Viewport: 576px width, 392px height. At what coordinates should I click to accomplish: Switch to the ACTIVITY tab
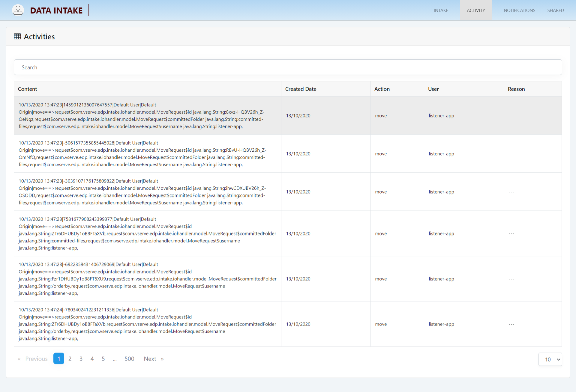point(476,10)
